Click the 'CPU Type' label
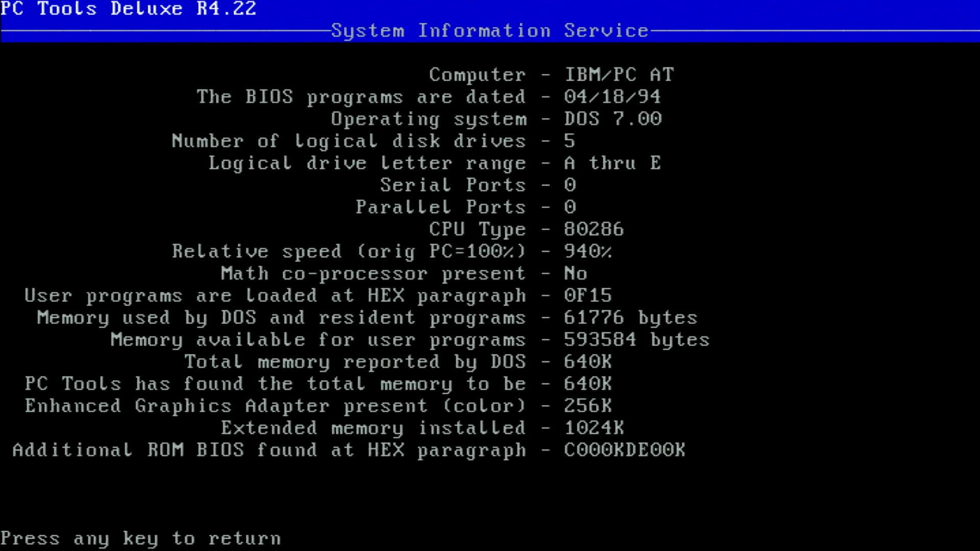 click(477, 230)
